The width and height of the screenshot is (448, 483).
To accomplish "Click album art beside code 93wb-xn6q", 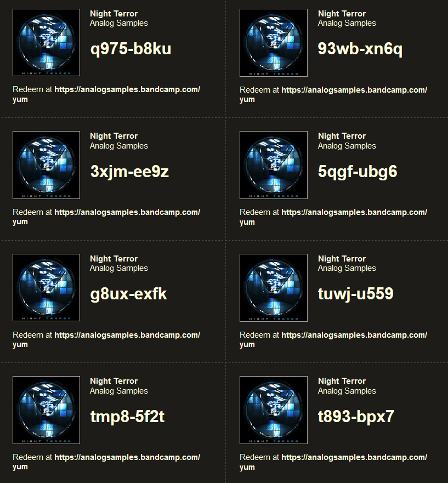I will point(274,43).
